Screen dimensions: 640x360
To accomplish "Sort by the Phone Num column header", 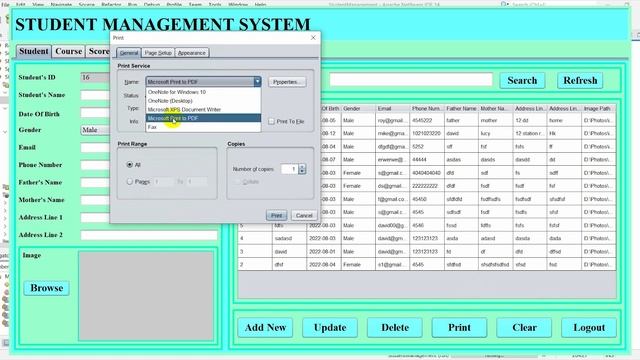I will coord(426,109).
